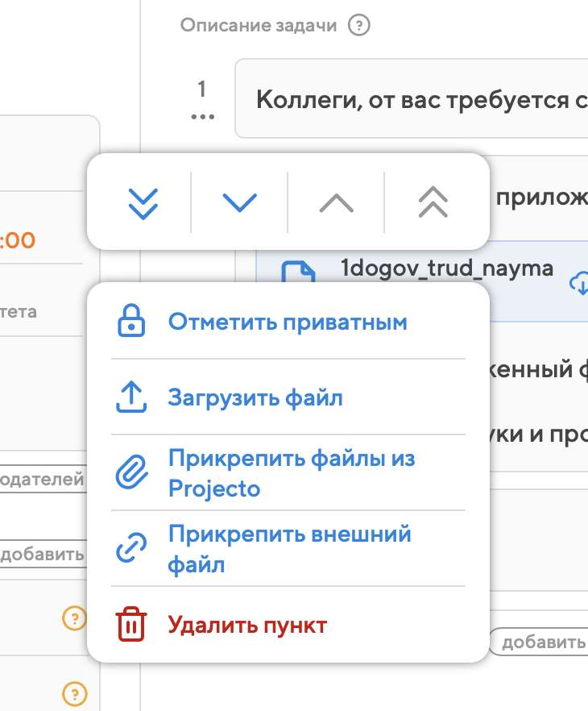Viewport: 588px width, 711px height.
Task: Click the upload arrow icon for Загрузить файл
Action: click(130, 397)
